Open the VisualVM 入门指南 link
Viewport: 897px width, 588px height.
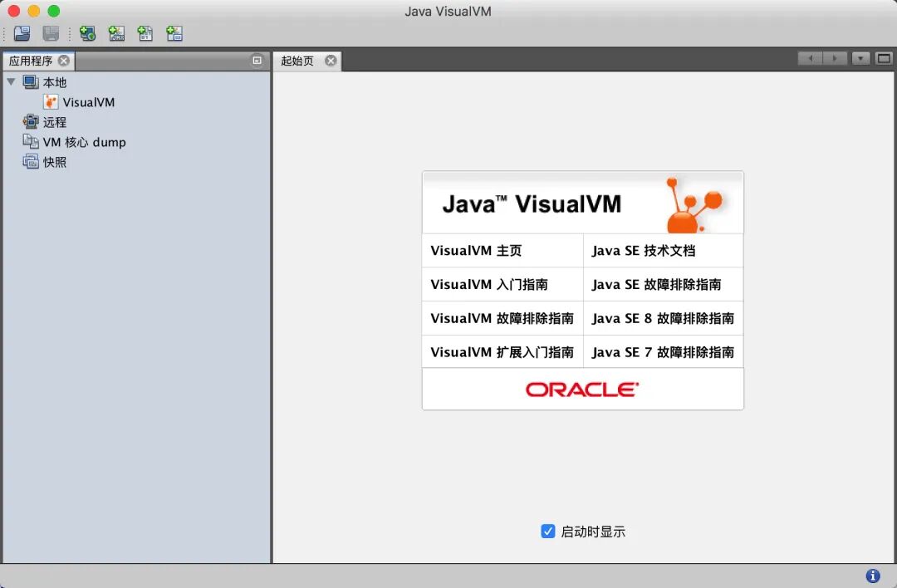click(x=489, y=284)
